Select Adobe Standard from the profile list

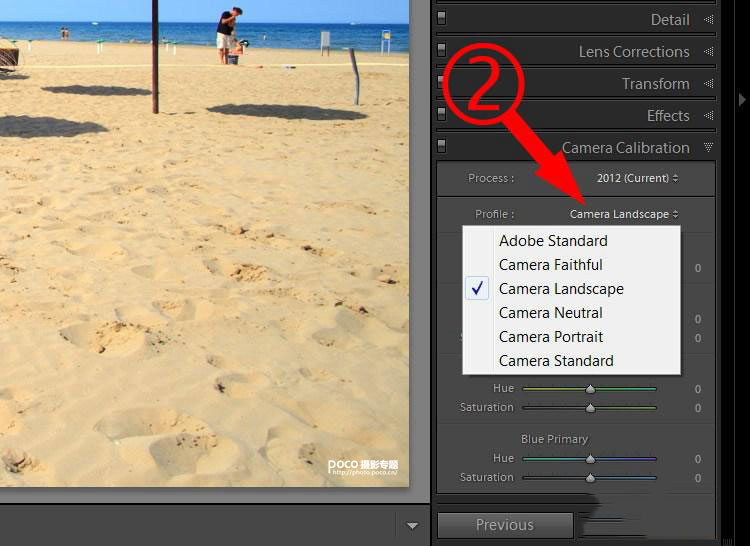553,241
